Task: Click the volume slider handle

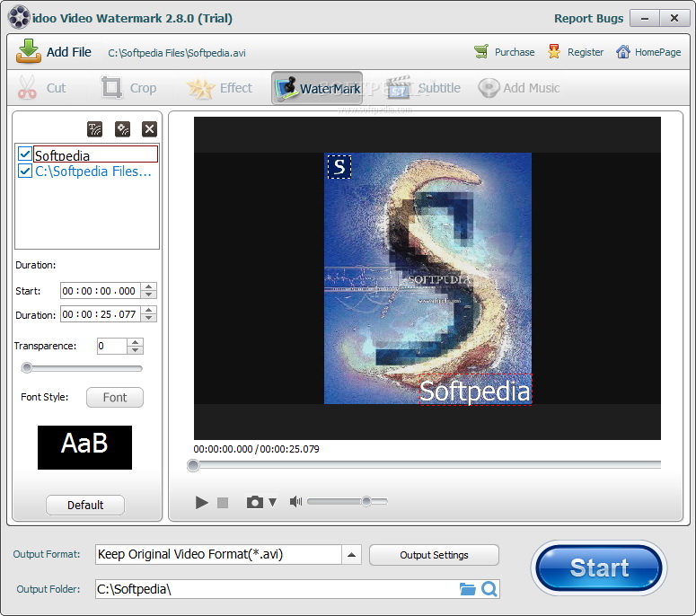Action: (366, 501)
